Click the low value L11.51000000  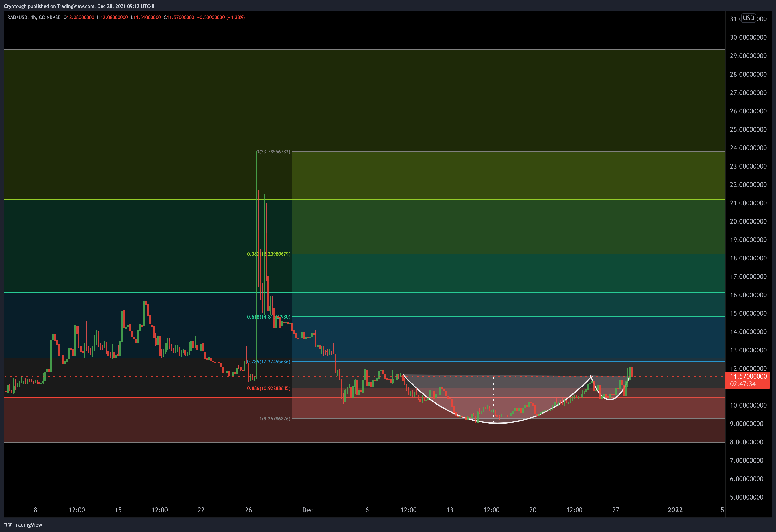(x=146, y=17)
